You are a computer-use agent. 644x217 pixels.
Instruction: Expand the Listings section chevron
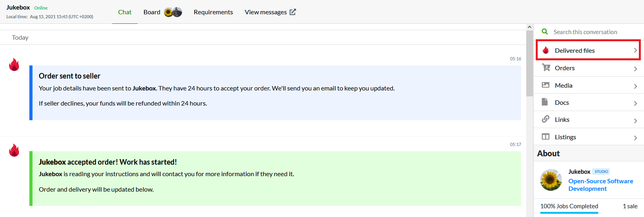(x=635, y=138)
